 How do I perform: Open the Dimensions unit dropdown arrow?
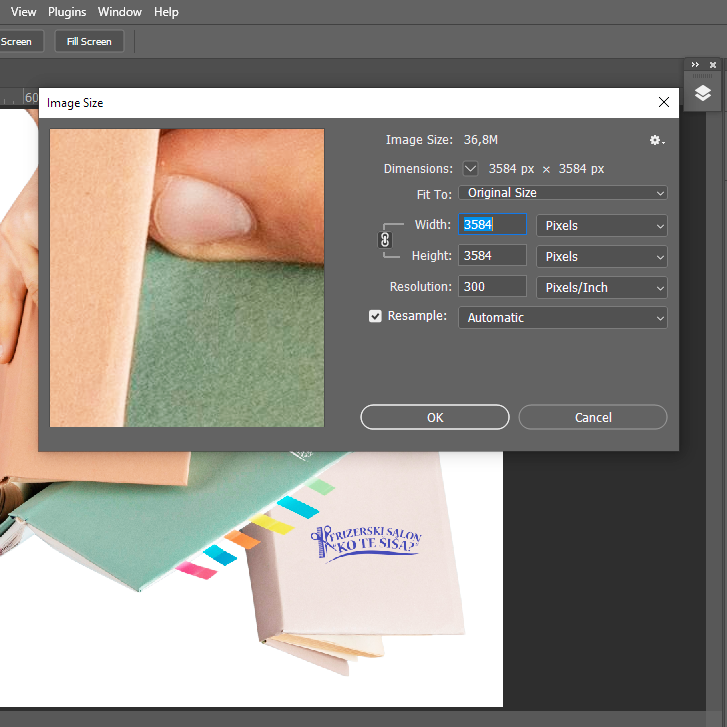471,169
